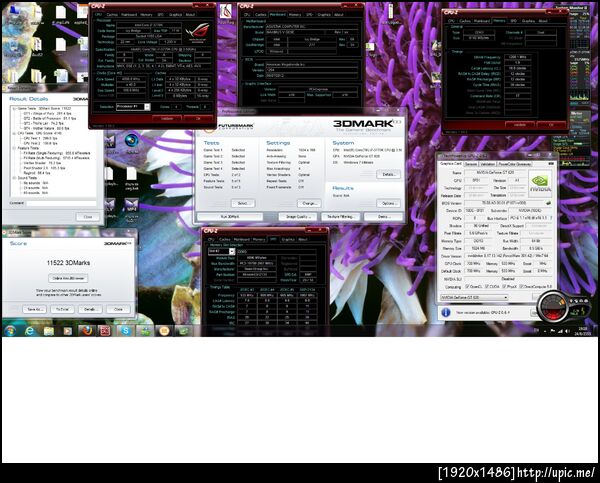
Task: Click the Select... button under Tests
Action: click(243, 203)
